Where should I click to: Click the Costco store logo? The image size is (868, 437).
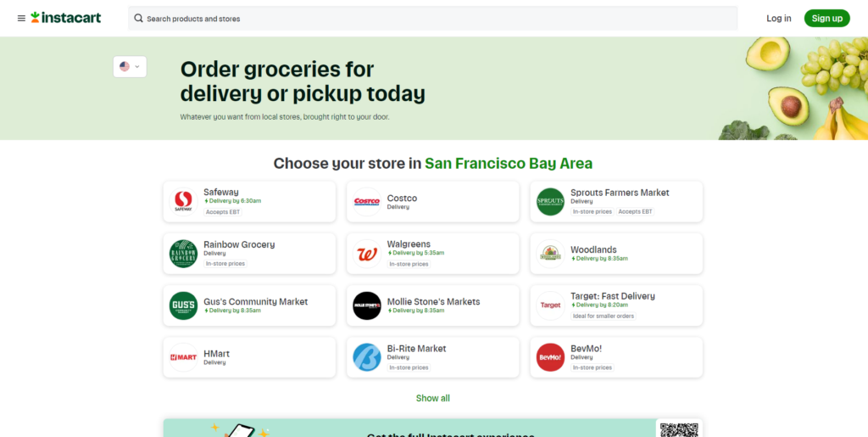[367, 201]
